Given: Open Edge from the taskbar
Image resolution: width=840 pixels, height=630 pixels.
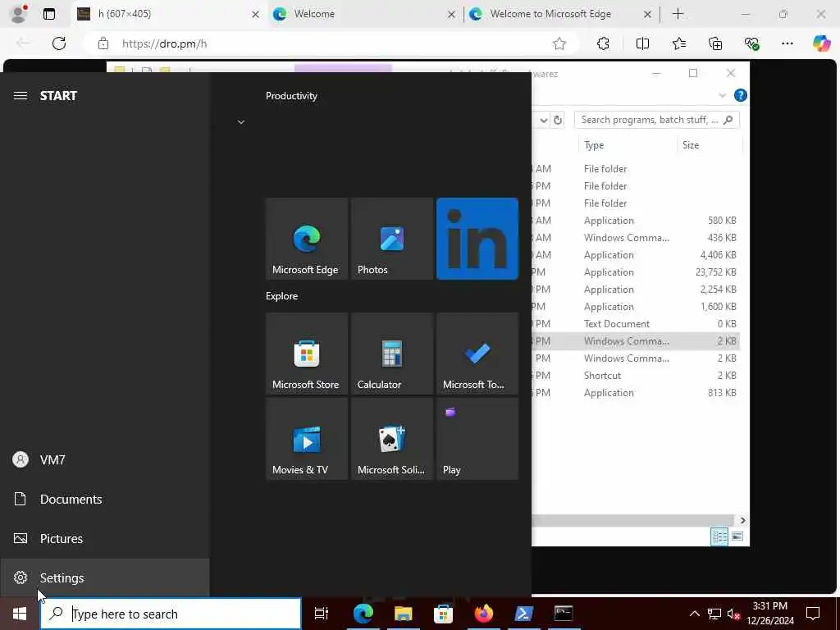Looking at the screenshot, I should [363, 614].
